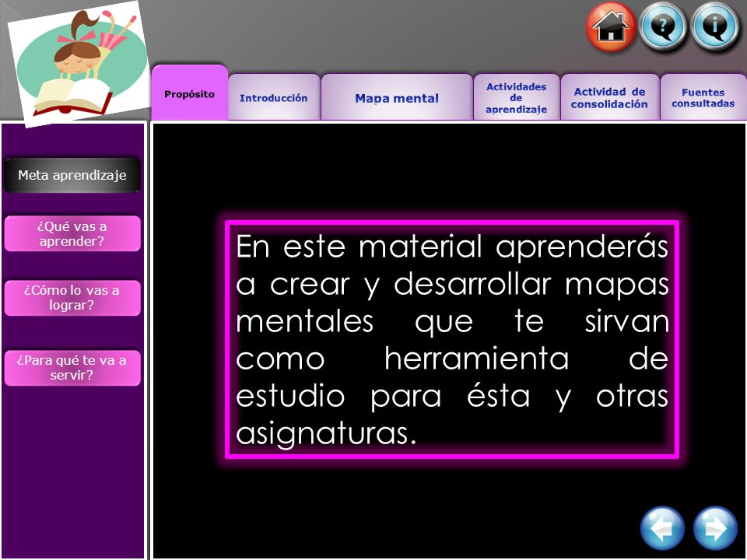Click ¿Para qué te va a servir?
The image size is (747, 560).
click(72, 368)
